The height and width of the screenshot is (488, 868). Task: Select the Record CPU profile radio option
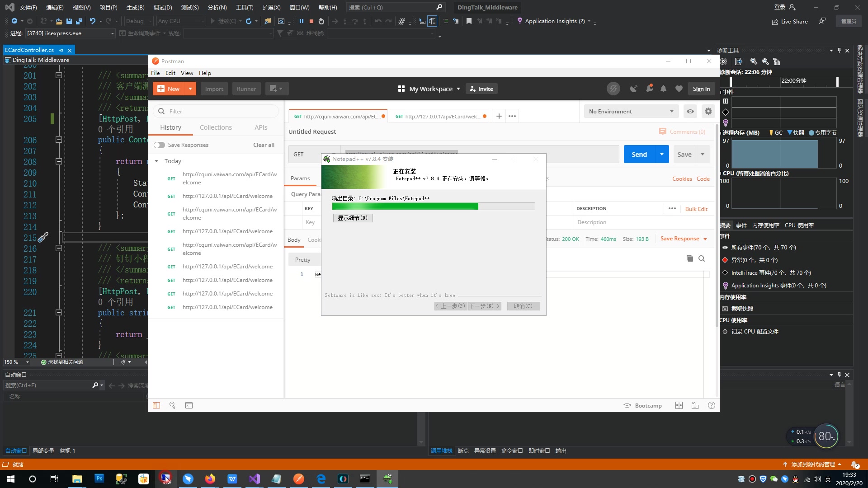725,332
